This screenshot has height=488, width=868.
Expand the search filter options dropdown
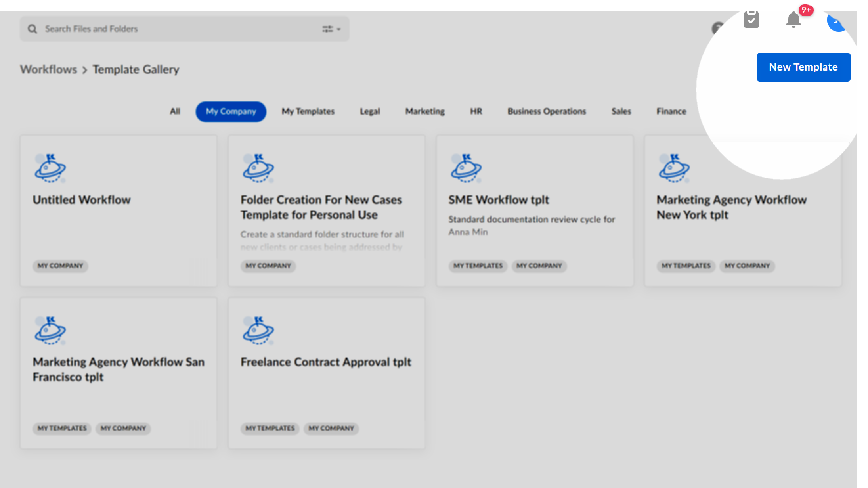[331, 29]
